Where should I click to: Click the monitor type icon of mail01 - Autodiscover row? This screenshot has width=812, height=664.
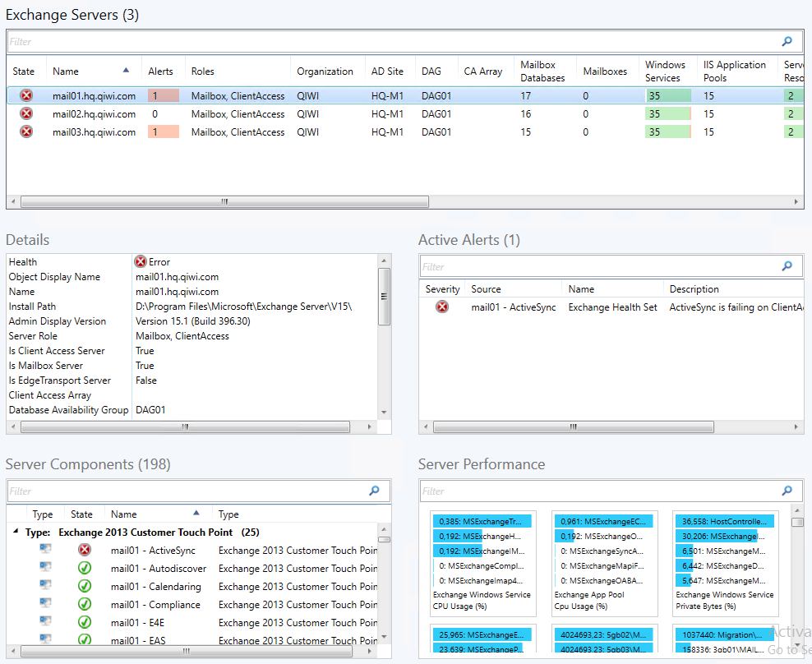45,567
